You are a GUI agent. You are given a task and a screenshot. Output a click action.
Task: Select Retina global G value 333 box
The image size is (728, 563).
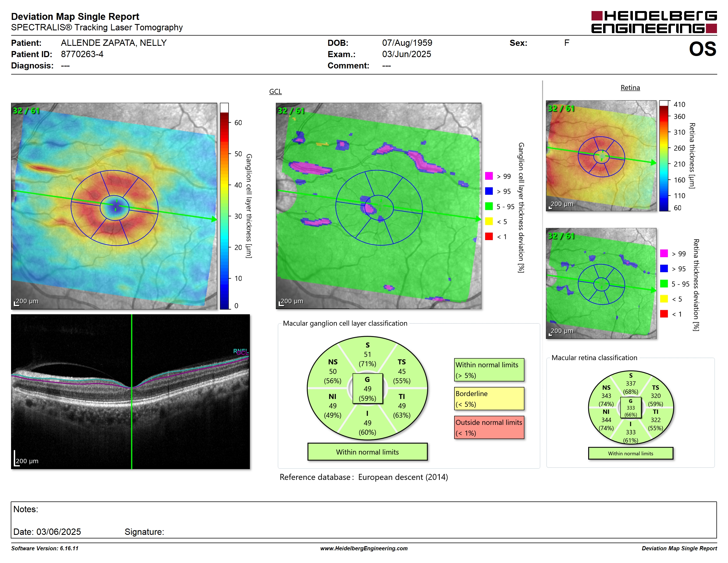click(630, 408)
